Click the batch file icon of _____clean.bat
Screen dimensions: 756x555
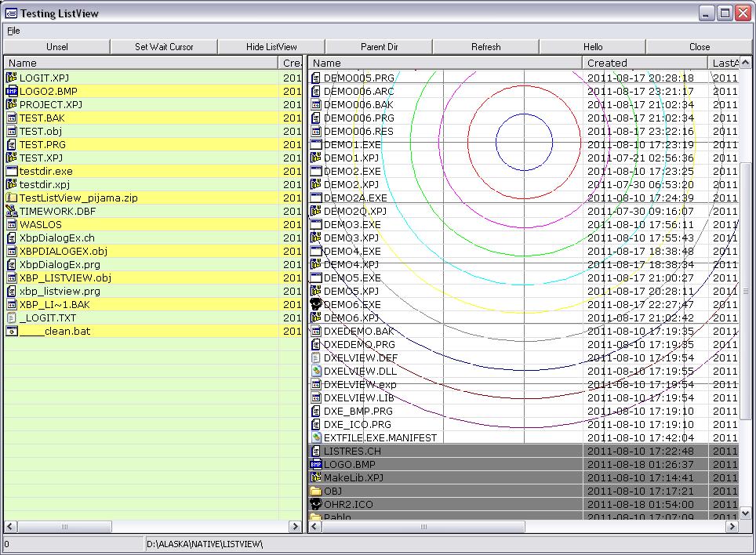tap(11, 331)
